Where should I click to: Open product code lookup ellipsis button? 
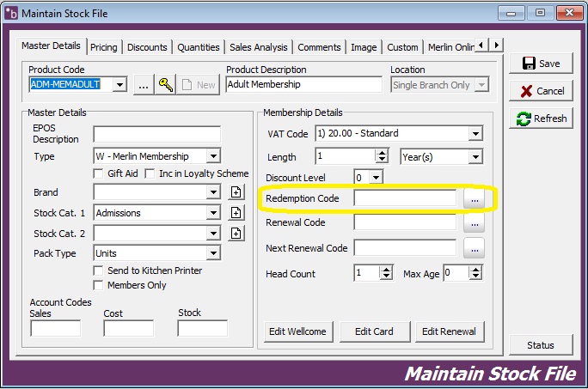coord(144,85)
